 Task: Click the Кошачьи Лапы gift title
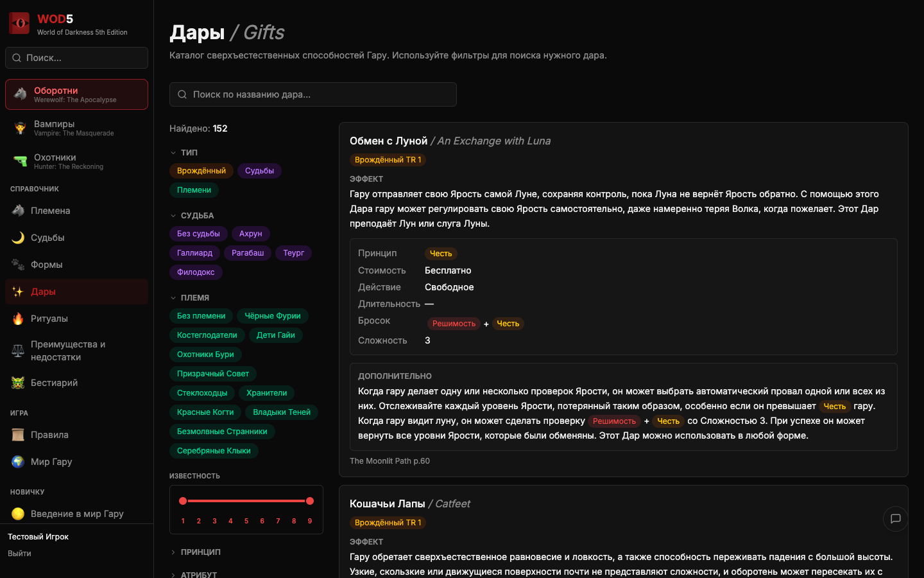[387, 504]
